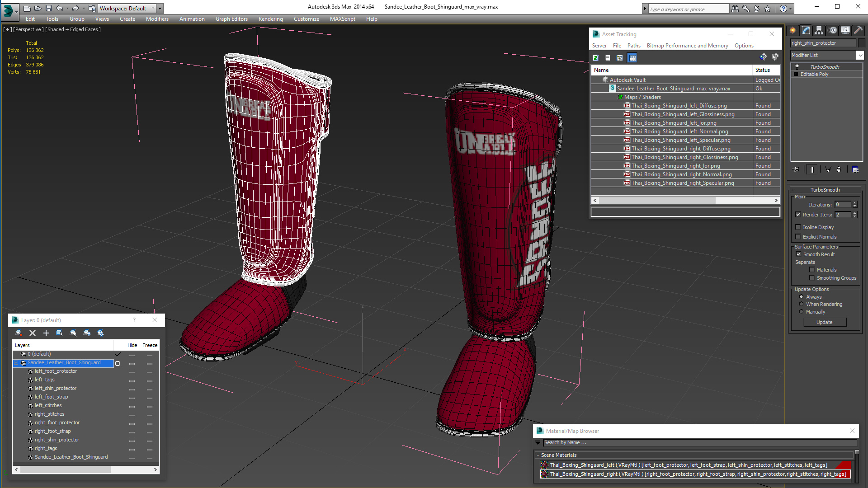Click the Perspective viewport label

point(28,29)
